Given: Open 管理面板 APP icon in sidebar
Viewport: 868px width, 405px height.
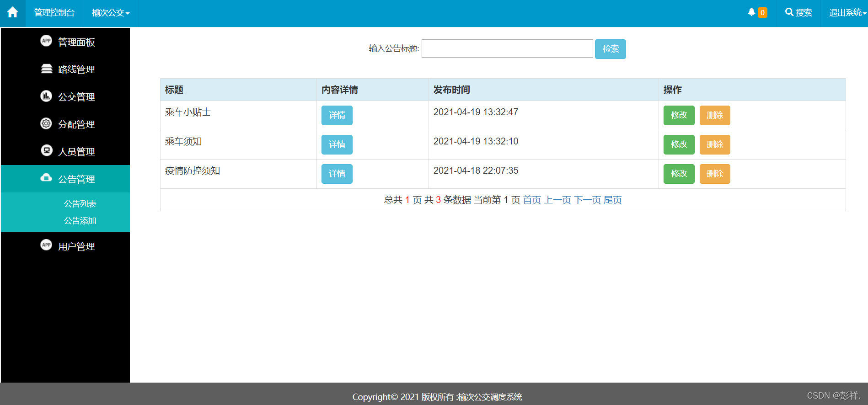Looking at the screenshot, I should point(46,41).
